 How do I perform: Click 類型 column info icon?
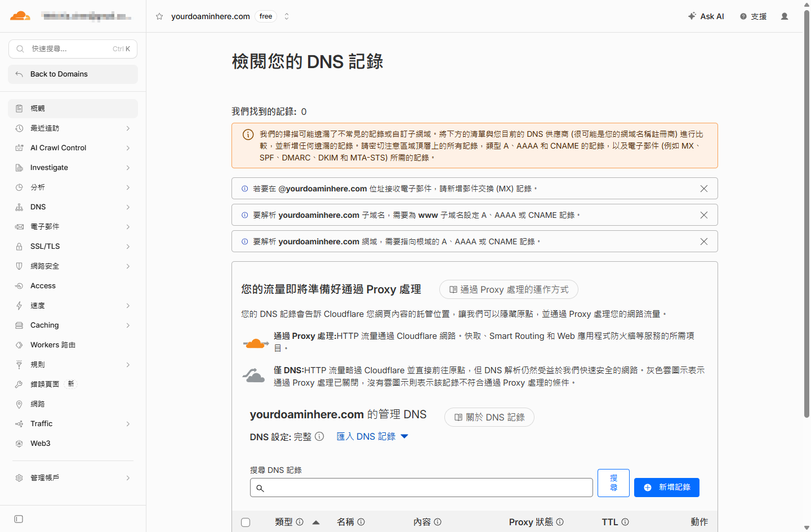coord(300,522)
